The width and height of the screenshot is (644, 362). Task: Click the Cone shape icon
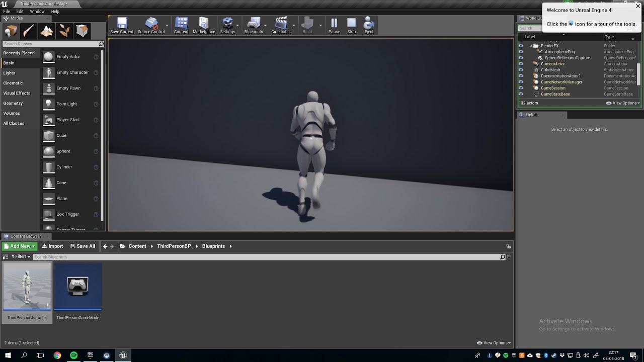[x=48, y=183]
